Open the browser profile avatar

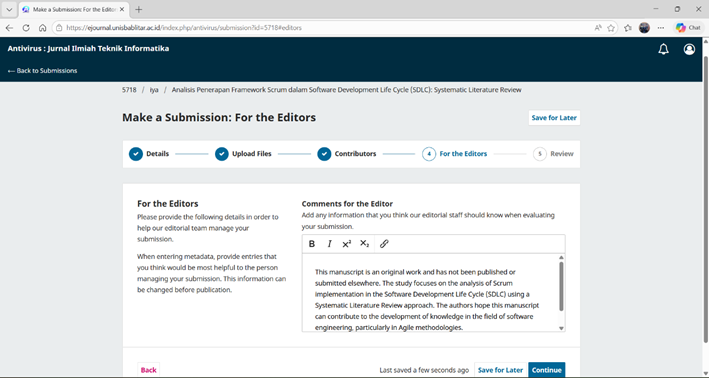pos(644,28)
